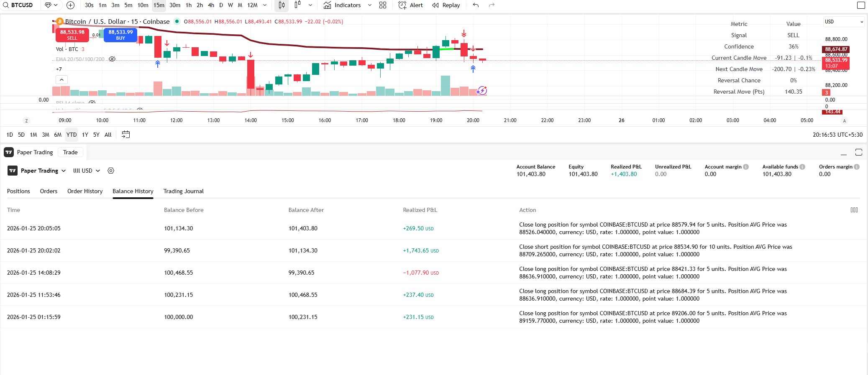Open the chart type dropdown arrow
Viewport: 868px width, 375px height.
point(310,5)
